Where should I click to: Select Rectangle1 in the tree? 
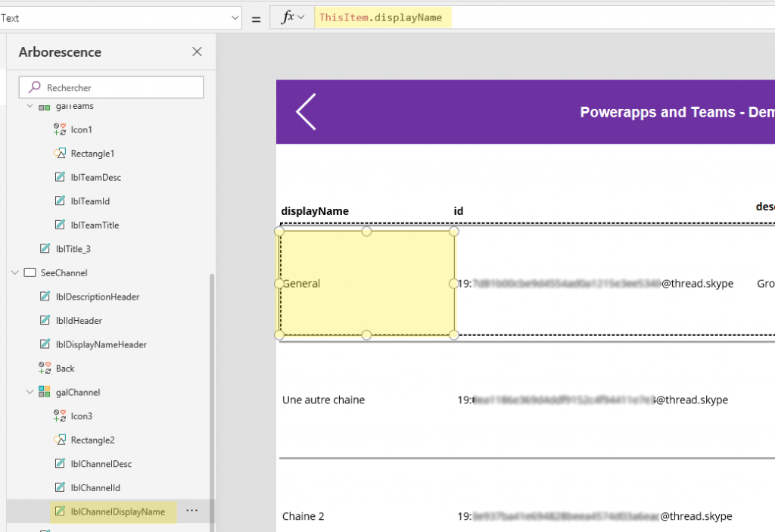click(92, 154)
